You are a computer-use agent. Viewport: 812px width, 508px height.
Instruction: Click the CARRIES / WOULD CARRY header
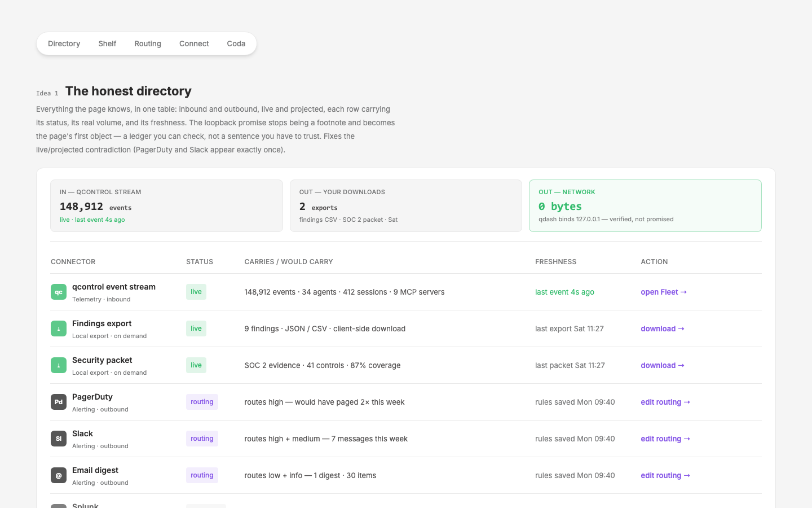coord(289,262)
